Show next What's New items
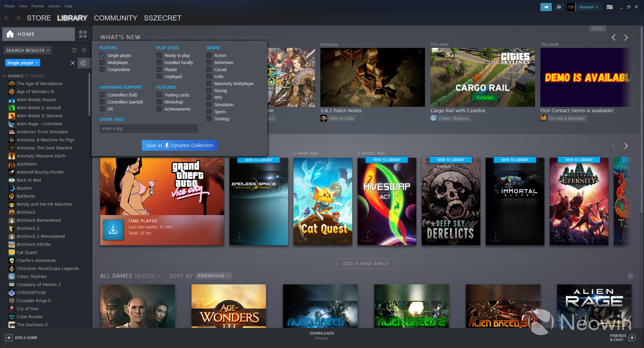 point(626,38)
